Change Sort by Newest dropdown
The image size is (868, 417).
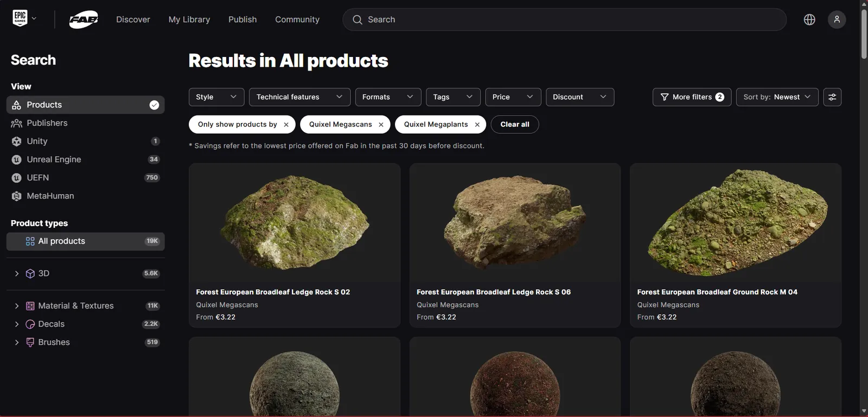tap(777, 97)
